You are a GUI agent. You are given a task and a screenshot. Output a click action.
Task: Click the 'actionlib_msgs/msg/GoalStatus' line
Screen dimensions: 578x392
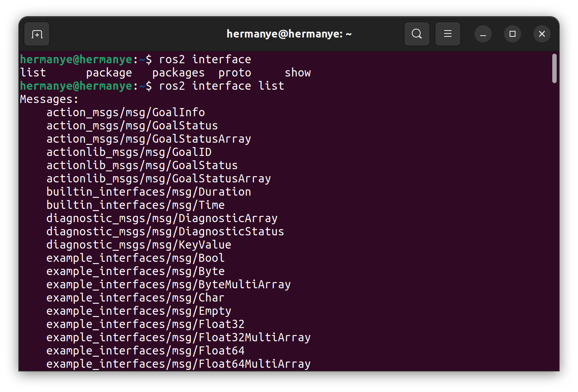pyautogui.click(x=142, y=165)
